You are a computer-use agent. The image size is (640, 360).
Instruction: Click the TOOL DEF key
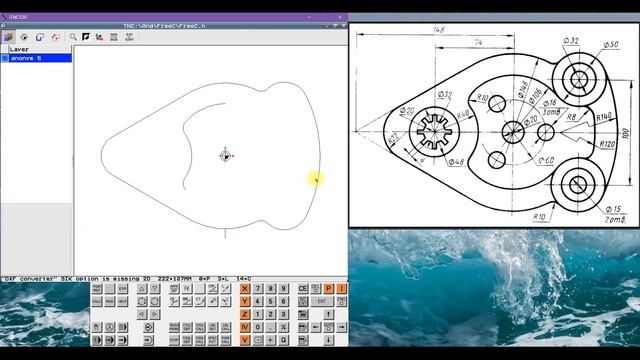(187, 340)
